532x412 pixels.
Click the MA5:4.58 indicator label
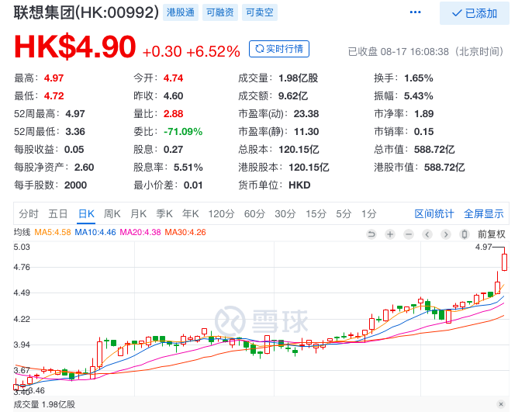53,233
